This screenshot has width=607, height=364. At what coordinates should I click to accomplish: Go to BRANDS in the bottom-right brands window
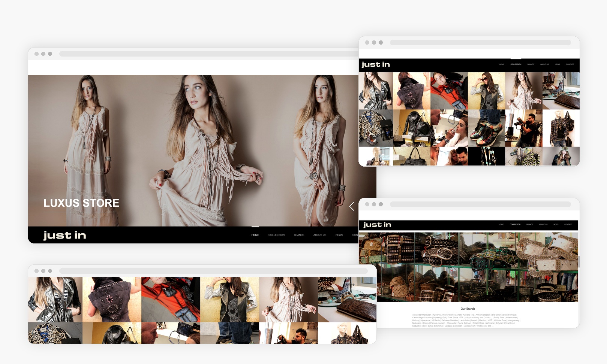pos(530,224)
